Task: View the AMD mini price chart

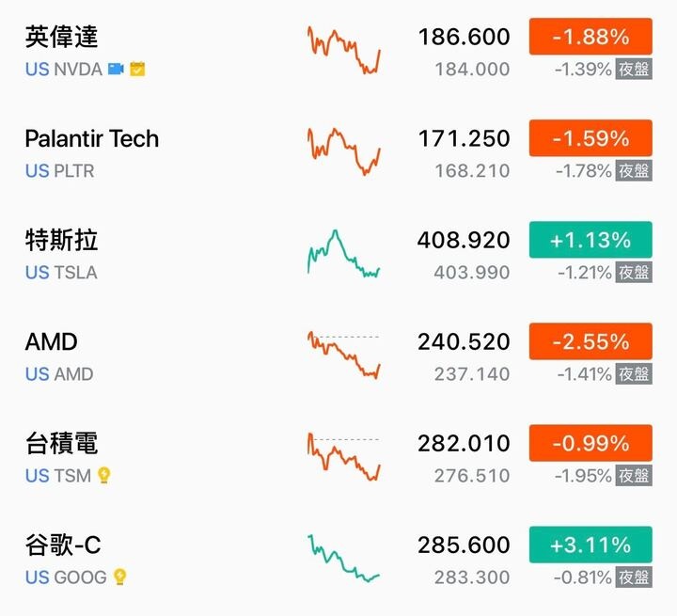Action: pyautogui.click(x=344, y=355)
